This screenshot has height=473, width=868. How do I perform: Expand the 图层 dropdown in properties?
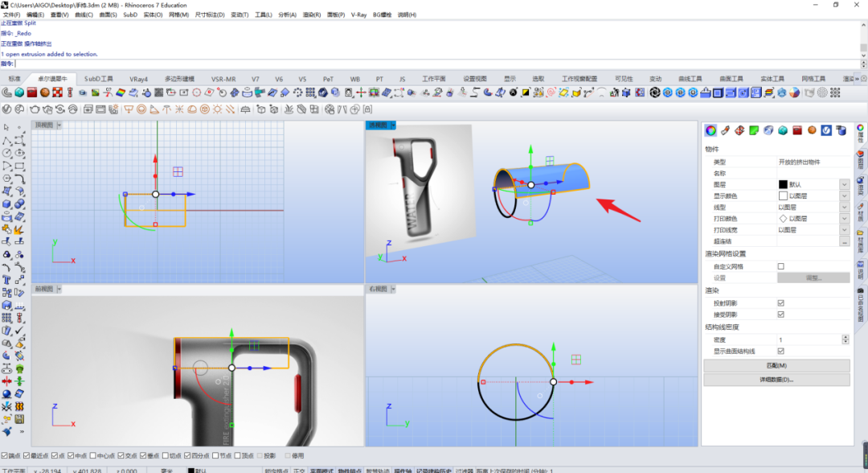click(x=844, y=184)
